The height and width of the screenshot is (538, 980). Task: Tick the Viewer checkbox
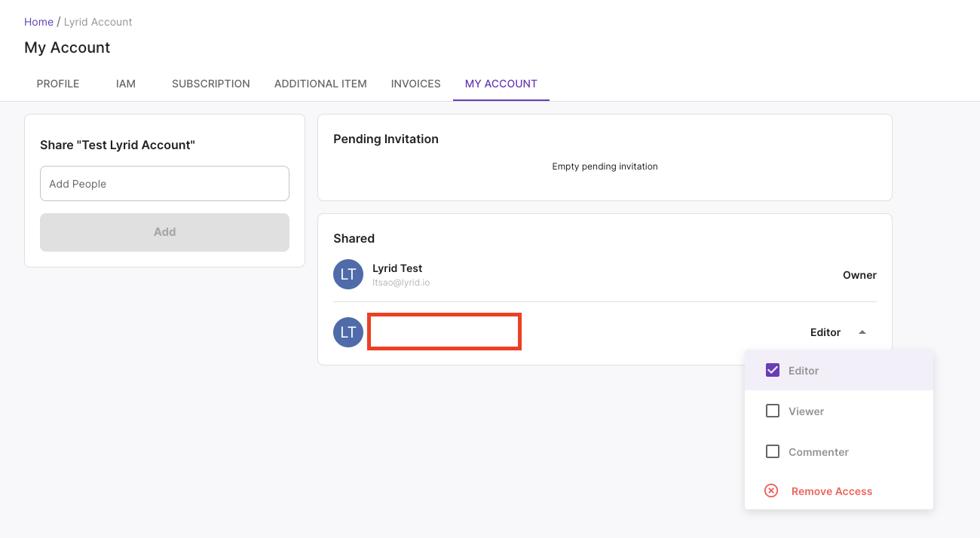pos(773,411)
